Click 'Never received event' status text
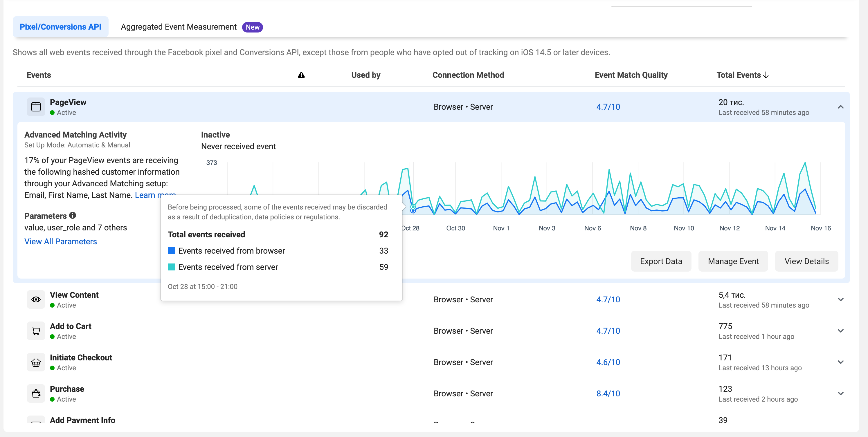The image size is (868, 437). (x=238, y=146)
